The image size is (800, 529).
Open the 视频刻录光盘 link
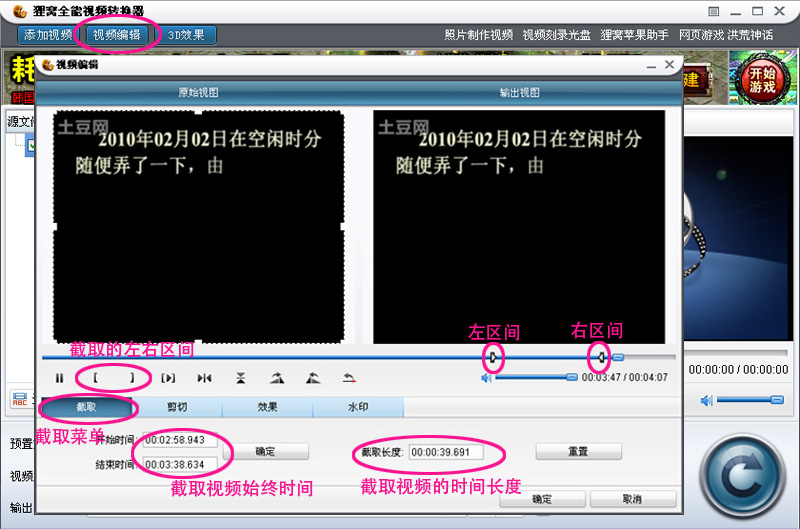click(557, 35)
